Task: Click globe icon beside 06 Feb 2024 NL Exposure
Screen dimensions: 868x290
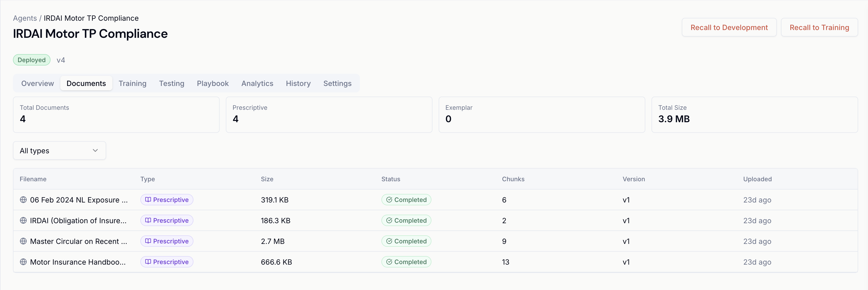Action: [23, 200]
